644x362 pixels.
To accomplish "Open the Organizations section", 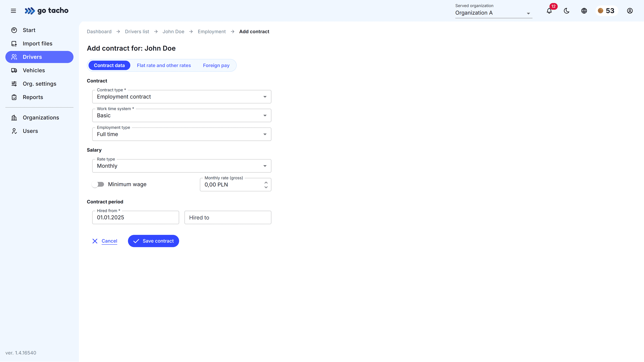I will tap(41, 117).
